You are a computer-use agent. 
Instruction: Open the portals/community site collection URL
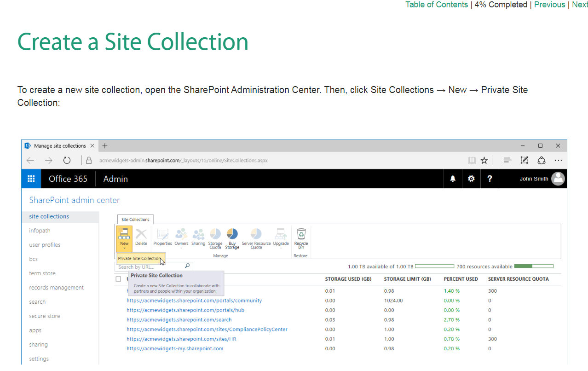tap(194, 301)
